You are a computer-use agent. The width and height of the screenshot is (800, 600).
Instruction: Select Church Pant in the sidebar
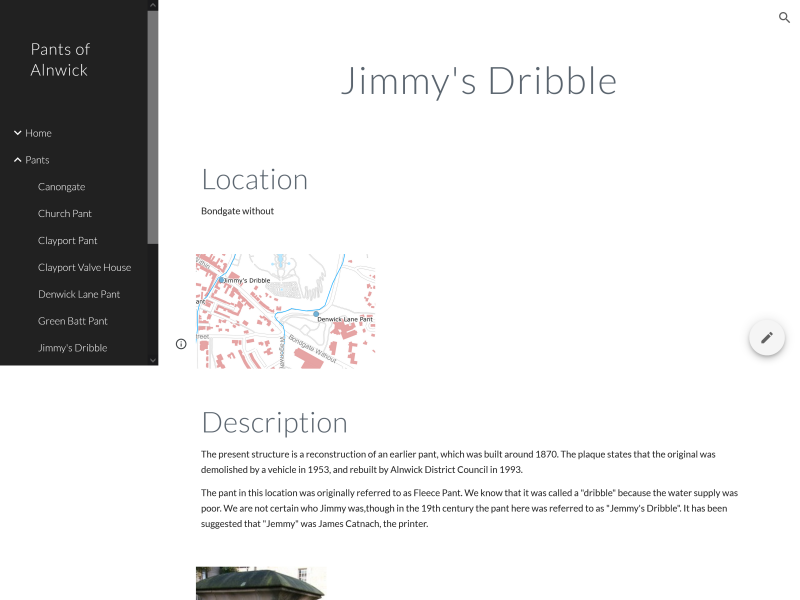[65, 214]
